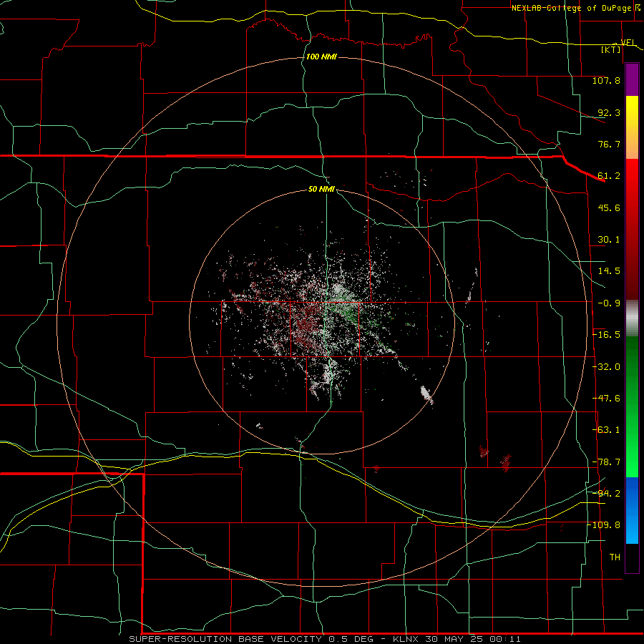
Task: Pick the purple segment of the color bar
Action: [x=632, y=79]
